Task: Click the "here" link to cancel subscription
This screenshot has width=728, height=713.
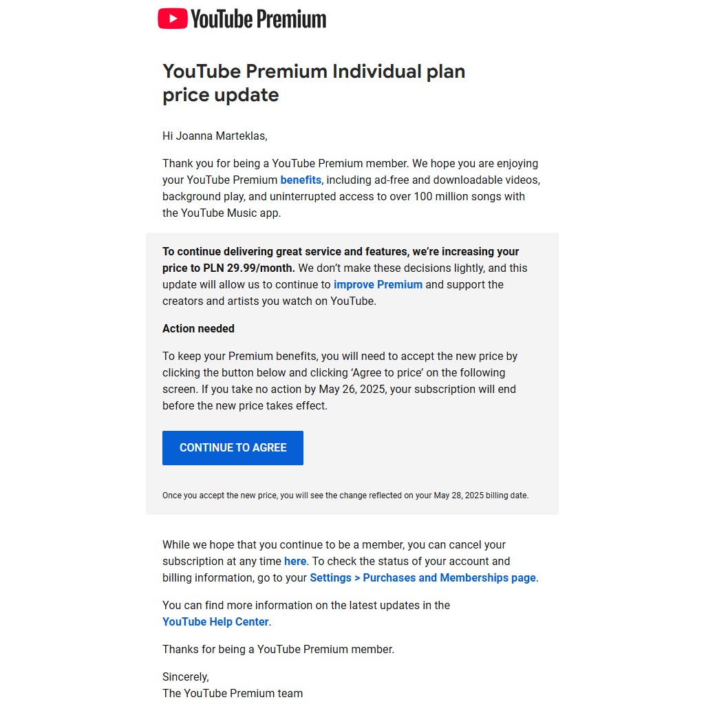Action: pyautogui.click(x=295, y=562)
